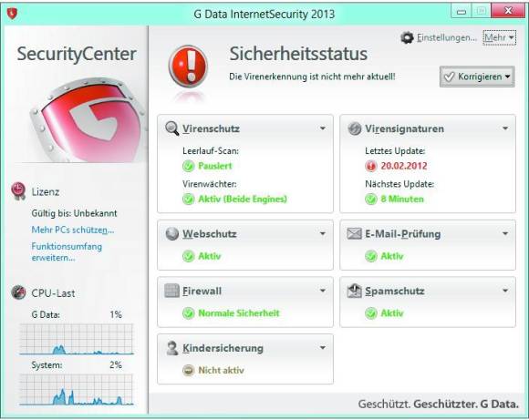This screenshot has height=420, width=529.
Task: Click the Aktiv status under E-Mail-Prüfung
Action: [392, 256]
